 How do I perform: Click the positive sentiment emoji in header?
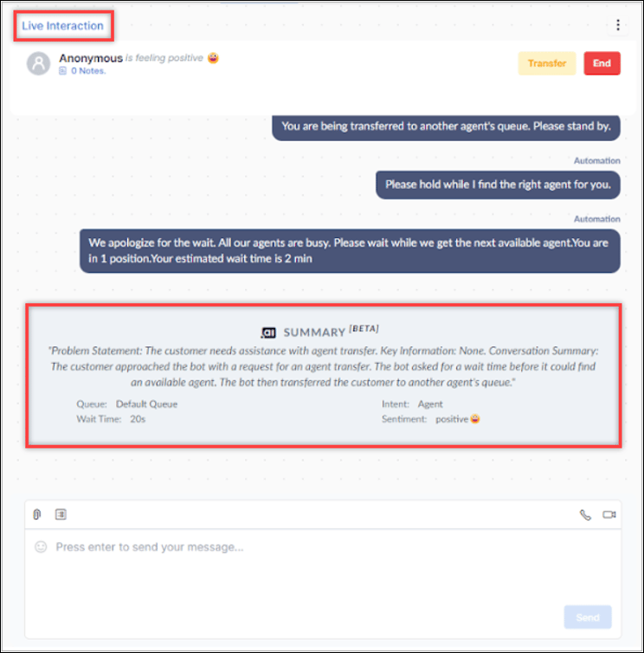point(213,58)
